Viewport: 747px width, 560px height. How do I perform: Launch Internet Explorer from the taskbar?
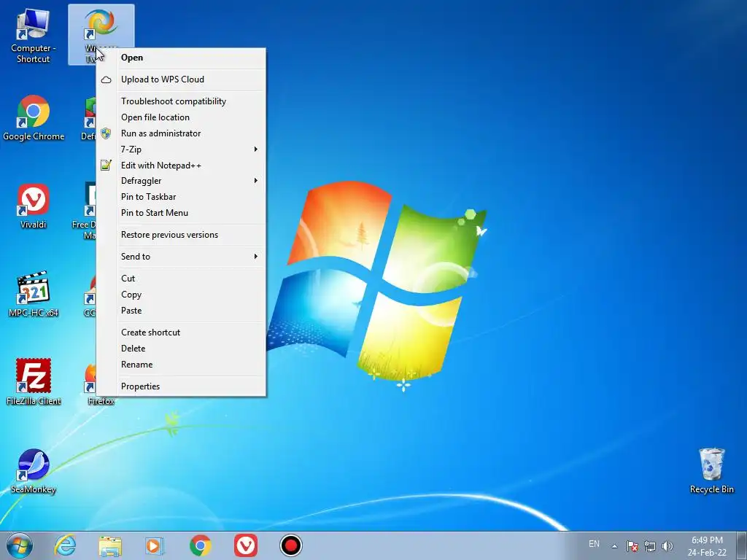(x=65, y=545)
